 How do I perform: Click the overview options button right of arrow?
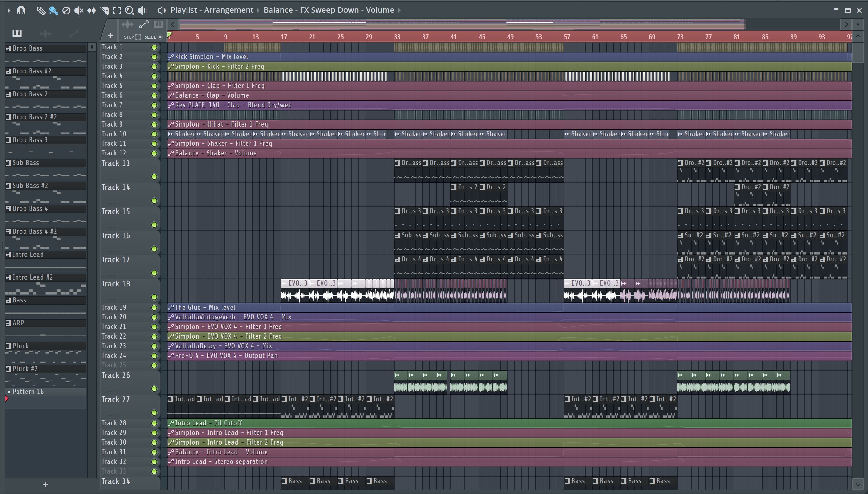(858, 24)
